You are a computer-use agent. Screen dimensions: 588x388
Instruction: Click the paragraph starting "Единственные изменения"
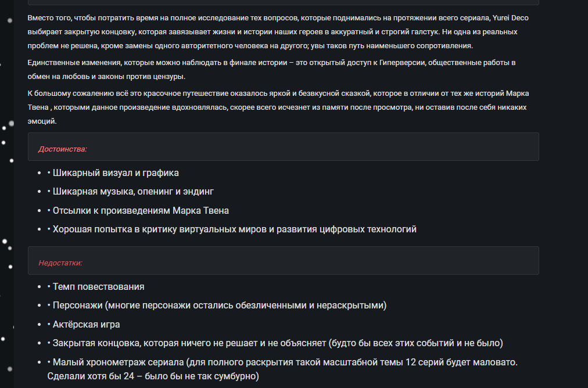(261, 69)
